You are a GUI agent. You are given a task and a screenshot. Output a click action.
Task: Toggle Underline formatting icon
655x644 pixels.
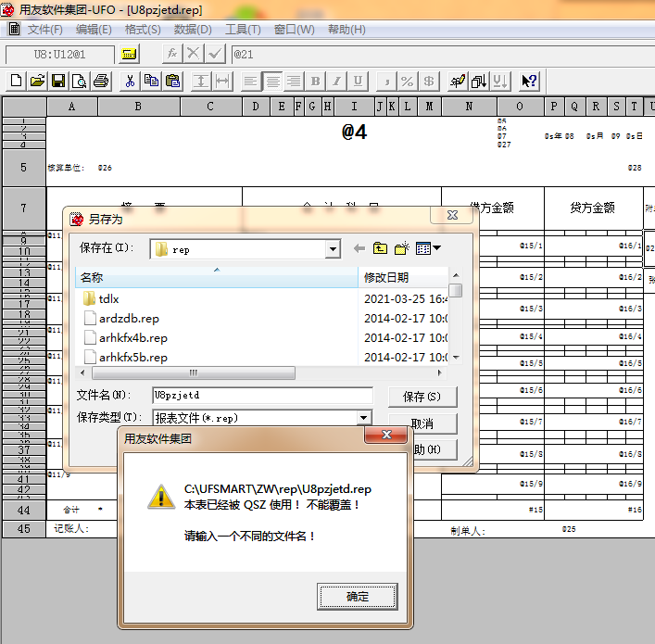click(x=358, y=81)
